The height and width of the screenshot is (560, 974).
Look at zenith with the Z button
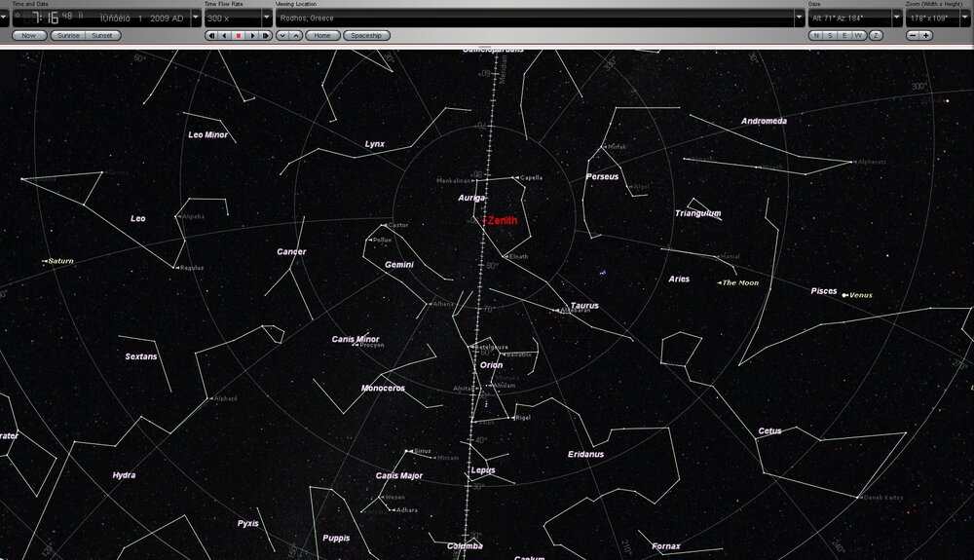pyautogui.click(x=877, y=35)
